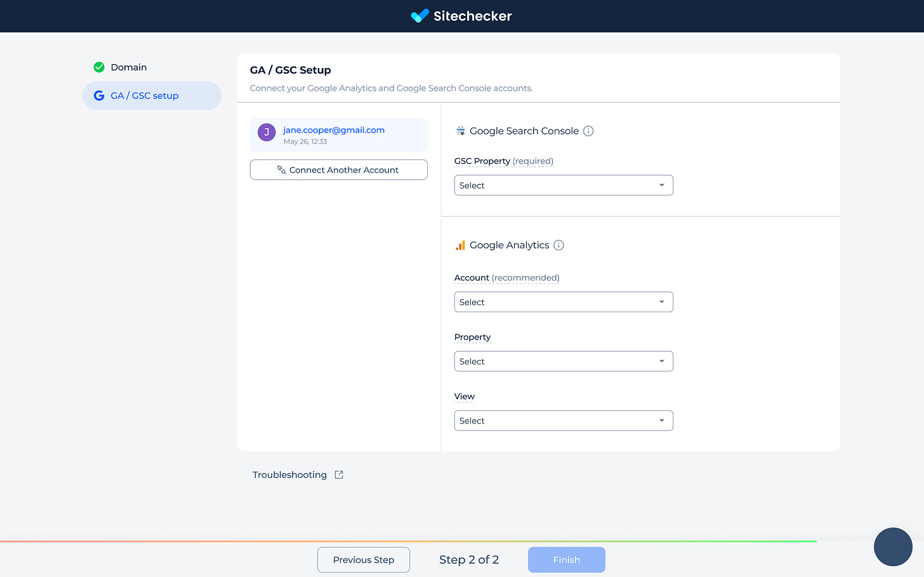Expand the View select dropdown
The height and width of the screenshot is (577, 924).
pyautogui.click(x=564, y=421)
